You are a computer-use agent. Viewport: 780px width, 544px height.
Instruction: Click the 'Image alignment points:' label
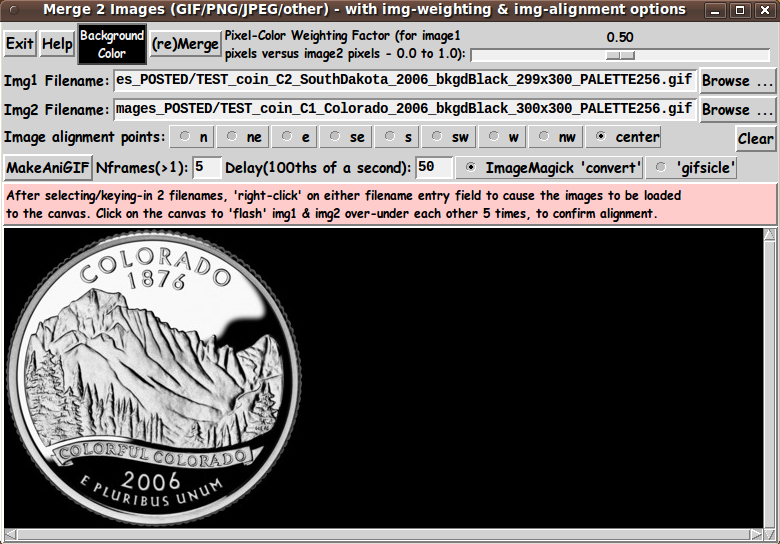(x=85, y=137)
